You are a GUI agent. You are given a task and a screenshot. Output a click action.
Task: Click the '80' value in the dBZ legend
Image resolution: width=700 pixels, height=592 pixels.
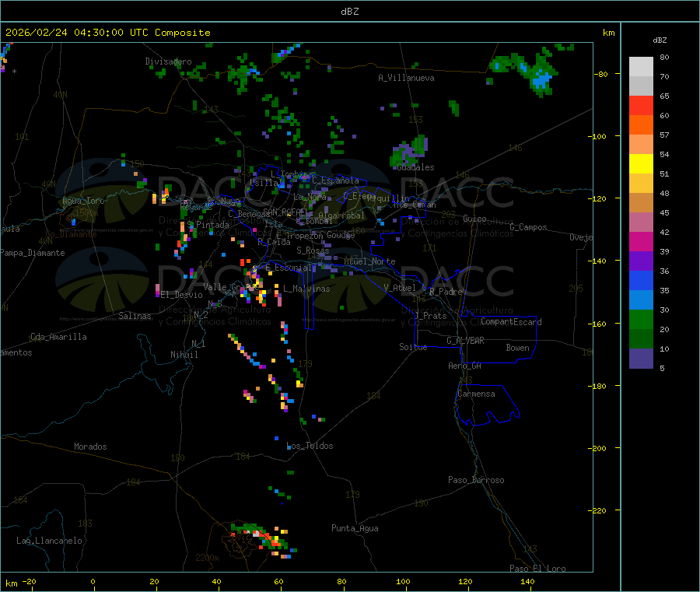click(x=664, y=57)
